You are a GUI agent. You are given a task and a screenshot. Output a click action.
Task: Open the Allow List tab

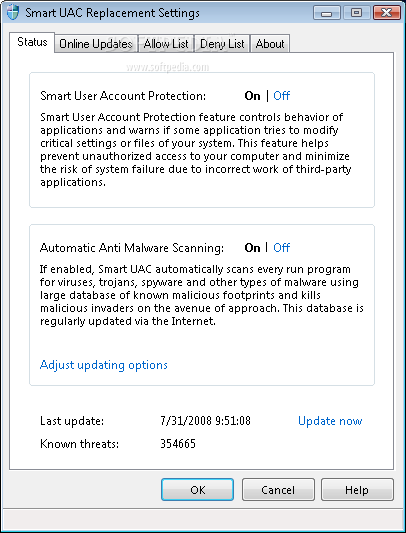pos(166,44)
